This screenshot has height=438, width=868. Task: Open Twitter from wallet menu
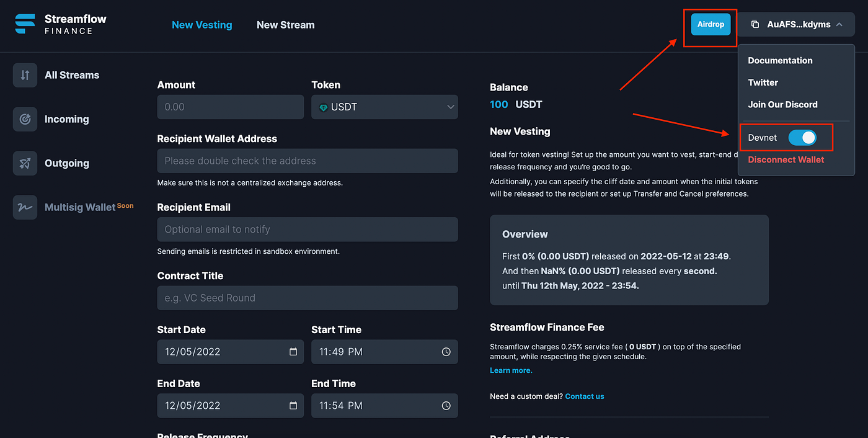click(x=763, y=83)
